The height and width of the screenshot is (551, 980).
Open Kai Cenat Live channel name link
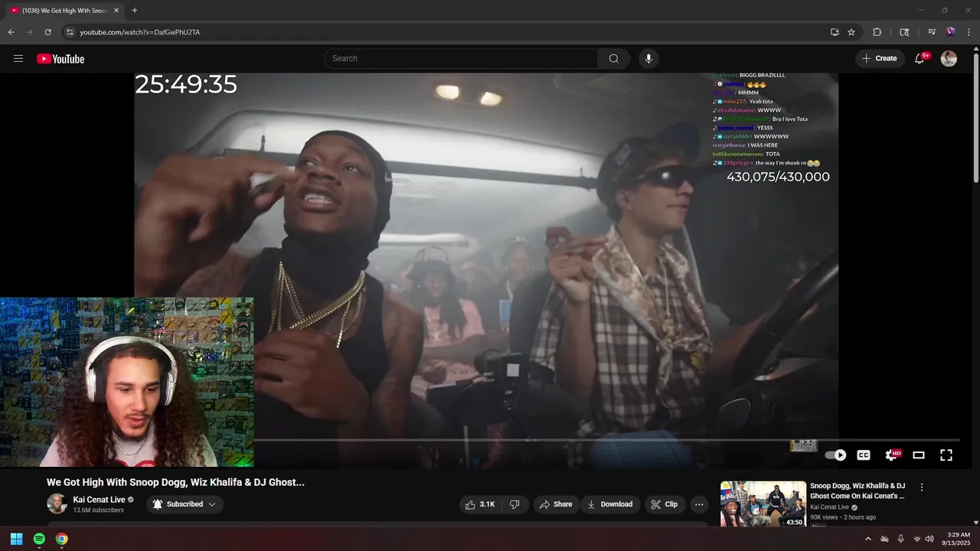pos(99,500)
